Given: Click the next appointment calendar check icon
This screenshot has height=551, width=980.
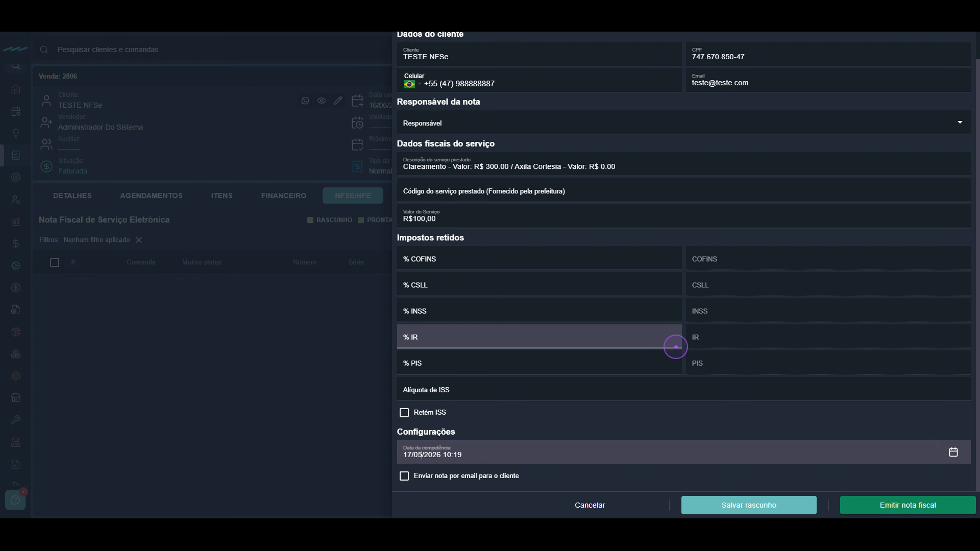Looking at the screenshot, I should [357, 144].
